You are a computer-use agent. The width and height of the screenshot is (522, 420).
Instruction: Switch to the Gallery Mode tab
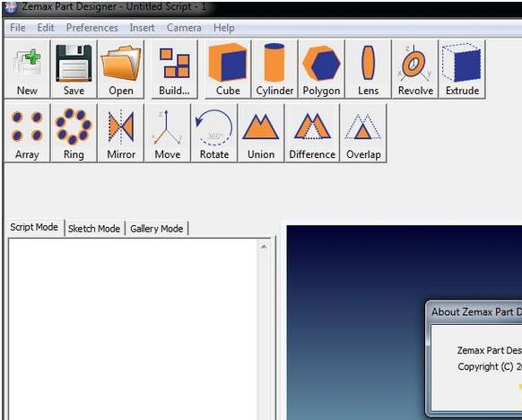pos(156,229)
